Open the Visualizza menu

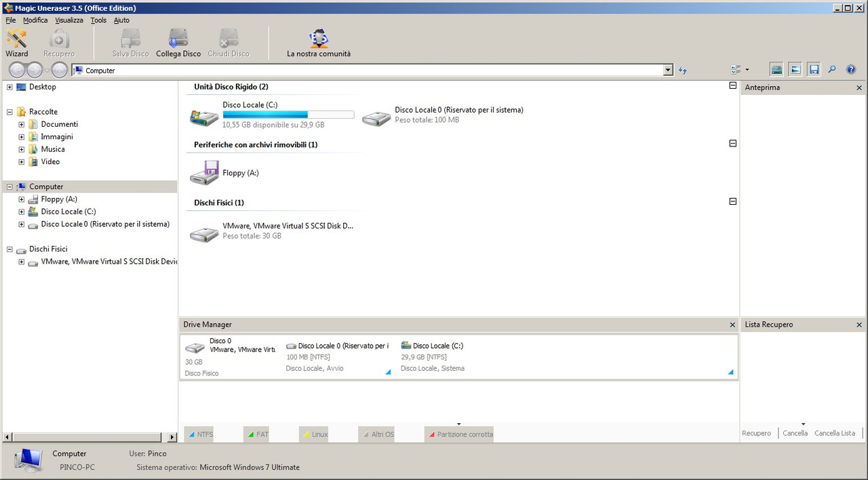click(x=69, y=20)
